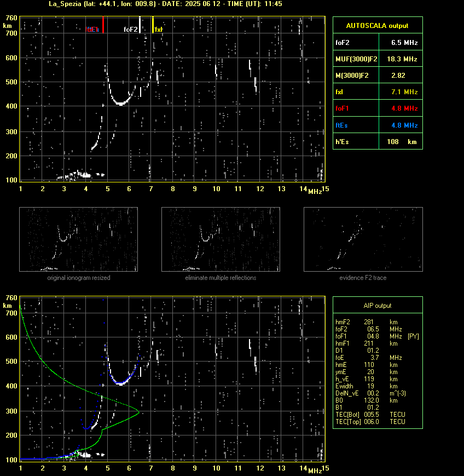Select the MUF(3000)F2 '18.3 MHz' value
Image resolution: width=464 pixels, height=476 pixels.
(x=402, y=59)
